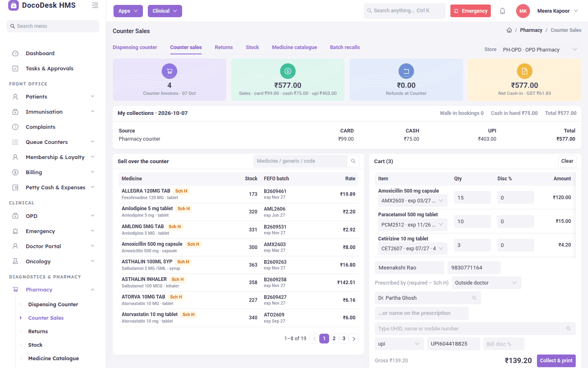Open the Apps dropdown
Viewport: 588px width, 368px height.
coord(128,11)
